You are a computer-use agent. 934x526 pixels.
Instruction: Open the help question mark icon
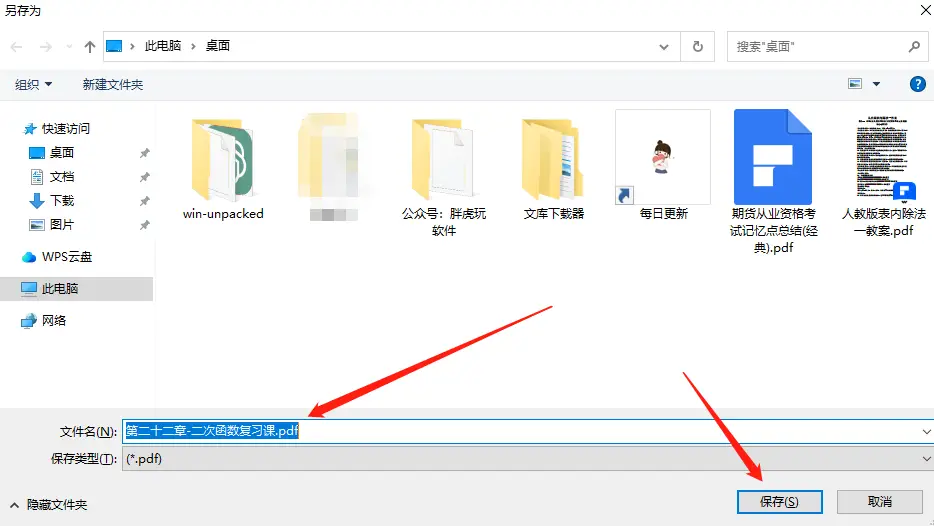(917, 84)
